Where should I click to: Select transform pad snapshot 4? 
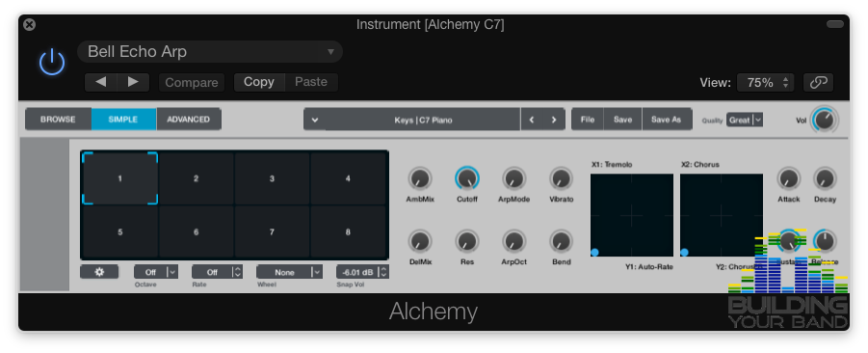click(348, 178)
